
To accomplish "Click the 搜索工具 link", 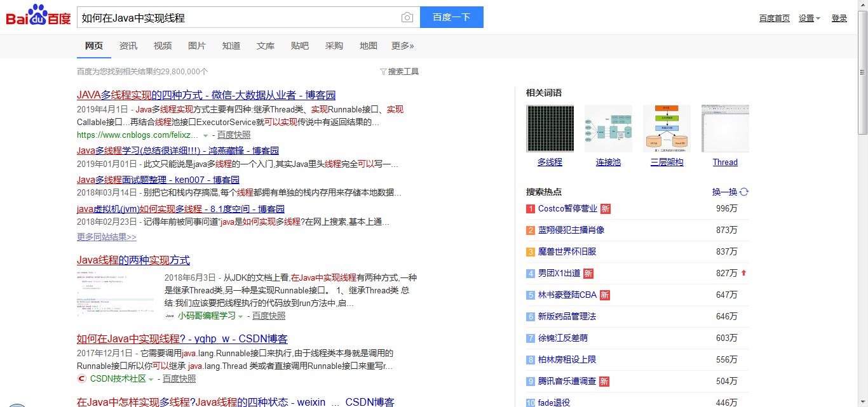I will (x=403, y=72).
